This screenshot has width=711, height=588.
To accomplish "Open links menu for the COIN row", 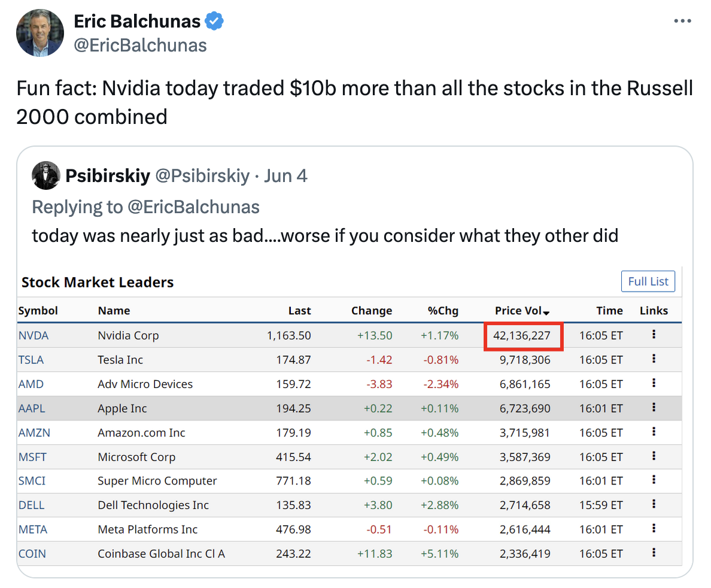I will pyautogui.click(x=654, y=553).
